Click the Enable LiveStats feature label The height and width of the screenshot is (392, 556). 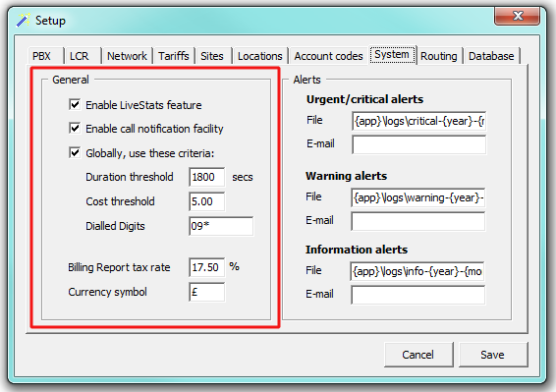pos(143,105)
